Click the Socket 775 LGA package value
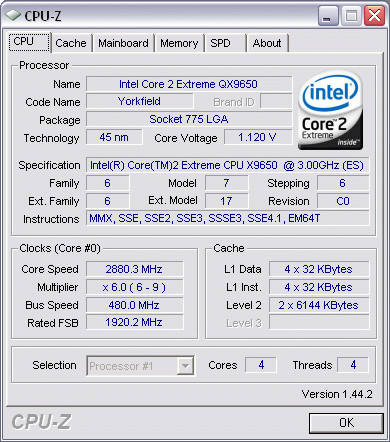This screenshot has height=442, width=390. [x=189, y=119]
